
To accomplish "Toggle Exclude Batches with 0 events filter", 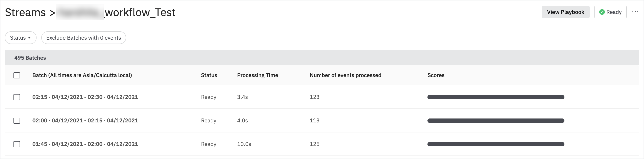I will [x=83, y=38].
